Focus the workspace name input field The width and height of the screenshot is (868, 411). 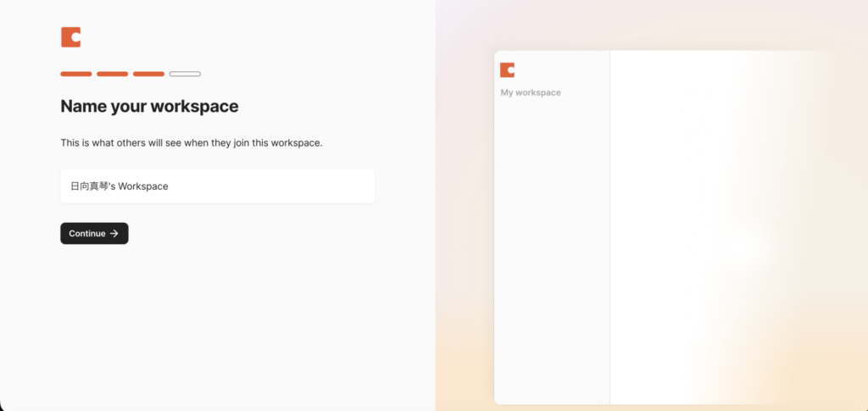[271, 186]
